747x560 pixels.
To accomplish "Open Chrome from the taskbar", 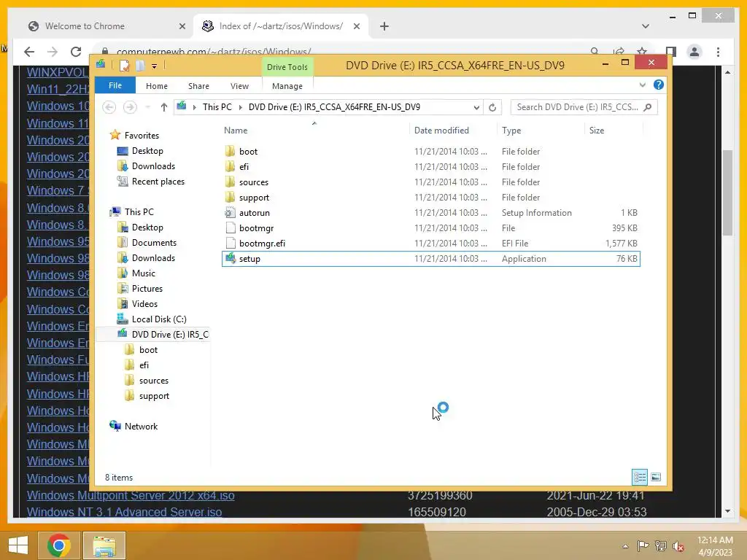I will tap(59, 545).
